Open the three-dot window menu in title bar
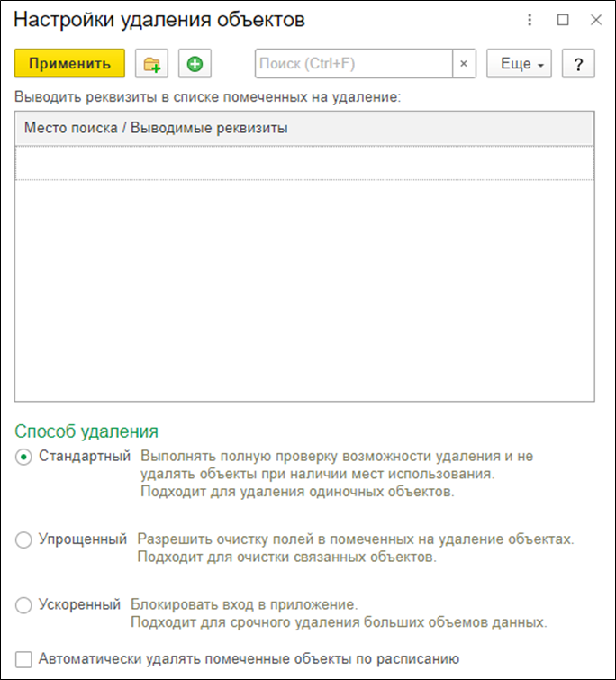 click(530, 19)
